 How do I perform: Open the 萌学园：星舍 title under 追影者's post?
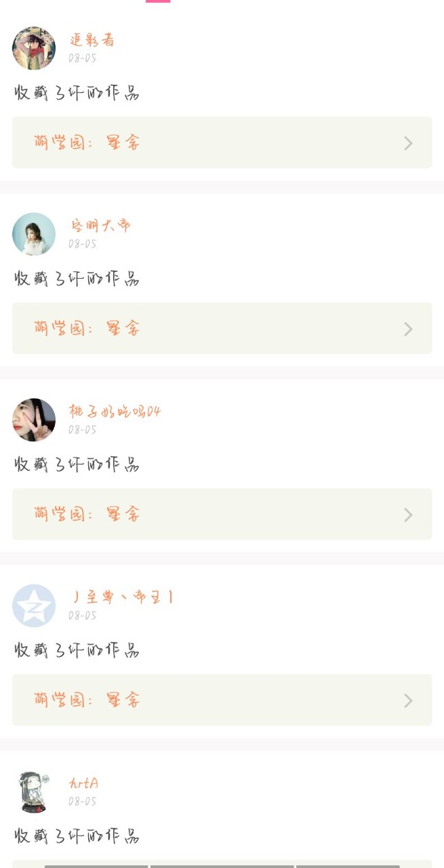point(87,143)
